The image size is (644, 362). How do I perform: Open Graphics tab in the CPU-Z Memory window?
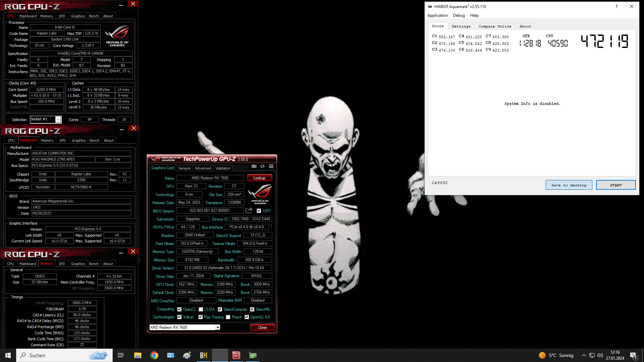[78, 264]
